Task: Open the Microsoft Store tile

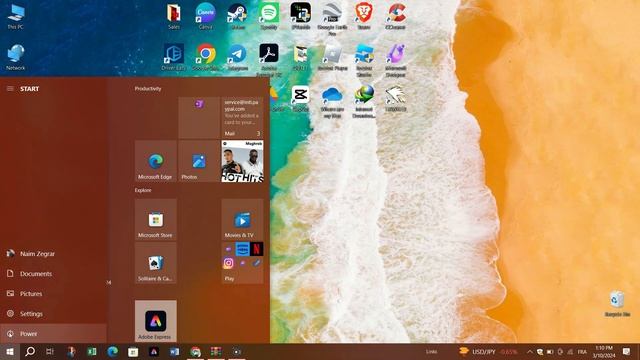Action: coord(156,219)
